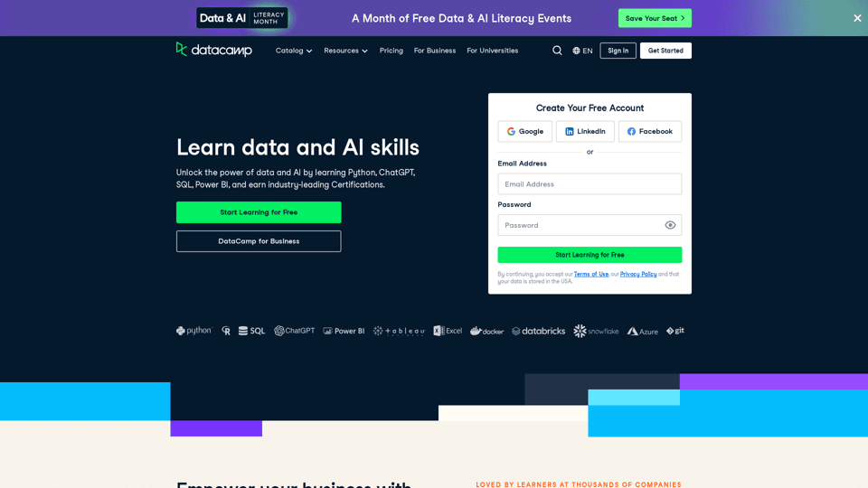The image size is (868, 488).
Task: Click the Get Started button
Action: coord(665,51)
